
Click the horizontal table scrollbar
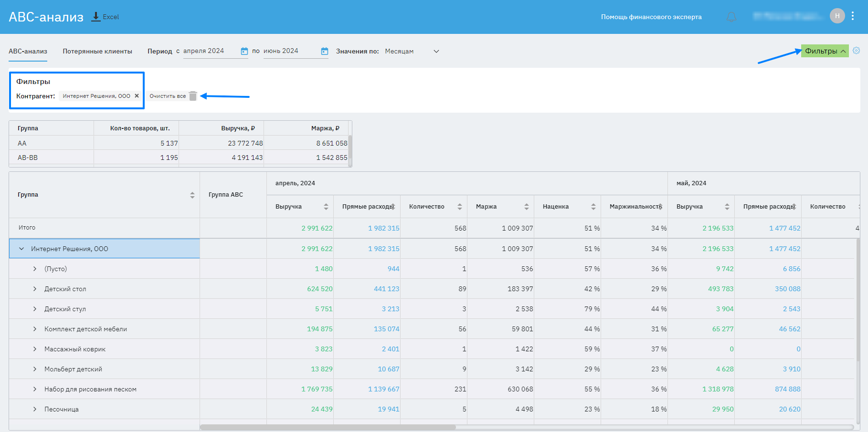[328, 427]
